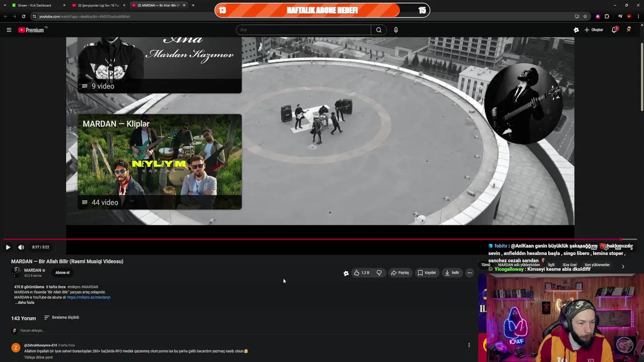Click Türkçe diline çevir translate link
This screenshot has width=644, height=362.
38,357
